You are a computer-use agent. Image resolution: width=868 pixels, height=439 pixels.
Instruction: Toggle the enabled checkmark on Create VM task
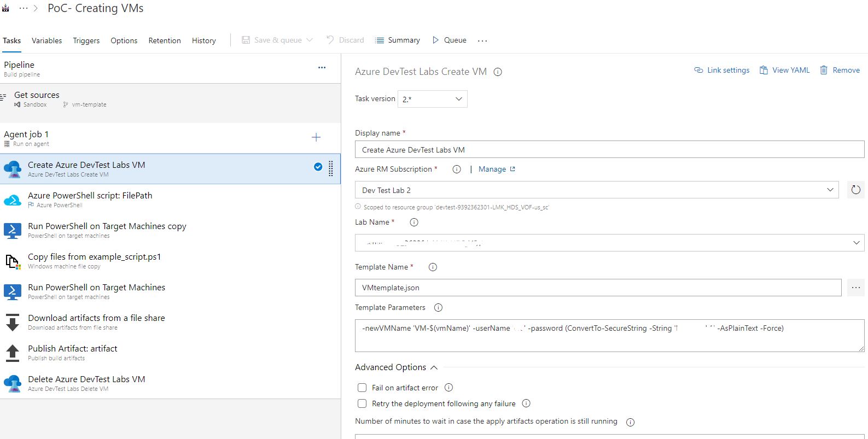tap(318, 167)
